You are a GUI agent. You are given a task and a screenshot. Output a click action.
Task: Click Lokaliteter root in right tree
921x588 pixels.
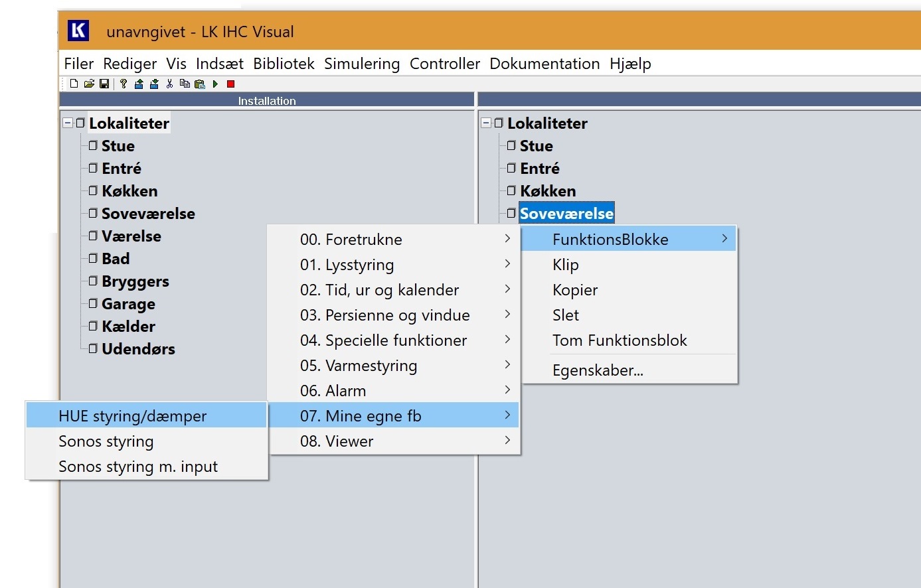[x=547, y=123]
